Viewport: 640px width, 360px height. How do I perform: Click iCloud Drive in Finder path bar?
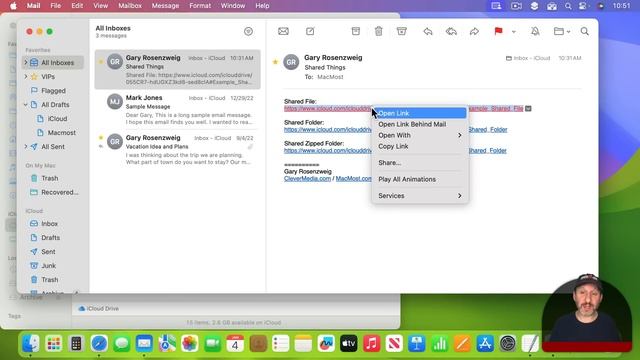tap(98, 309)
